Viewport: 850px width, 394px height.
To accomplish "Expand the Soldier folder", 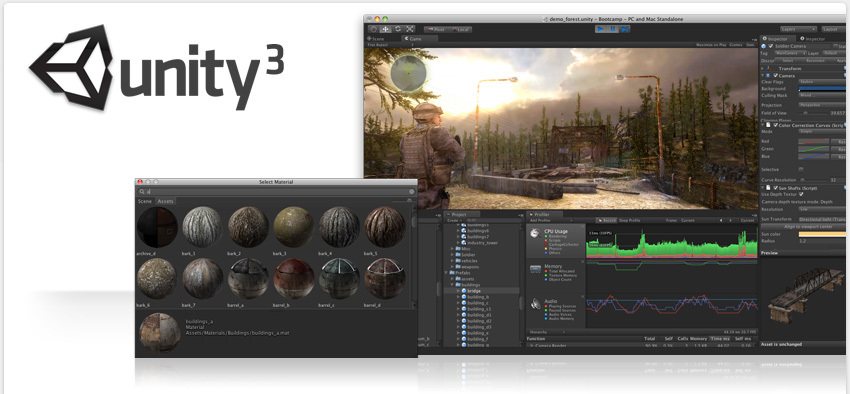I will click(x=453, y=255).
